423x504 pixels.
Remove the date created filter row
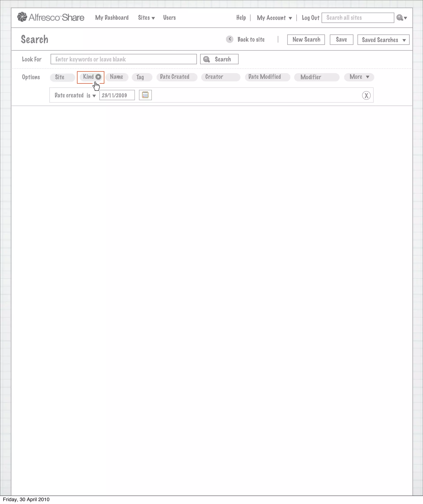pos(366,95)
